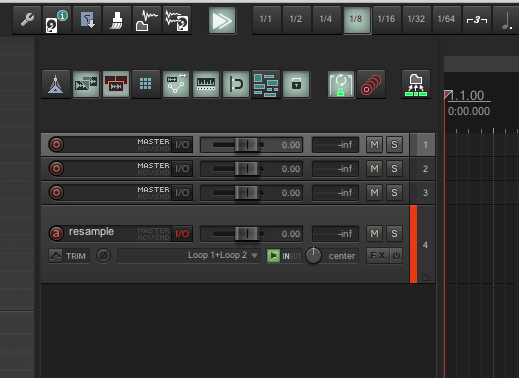Click the filter down-arrow toolbar icon
The width and height of the screenshot is (519, 378).
(87, 20)
